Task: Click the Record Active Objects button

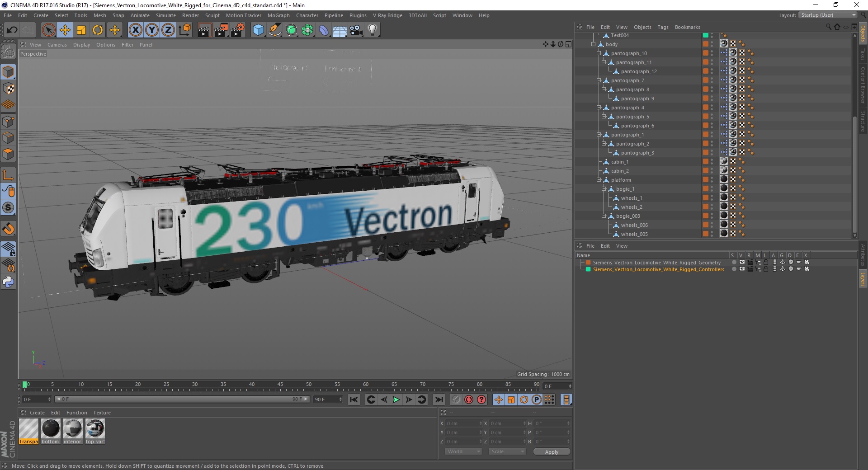Action: coord(456,399)
